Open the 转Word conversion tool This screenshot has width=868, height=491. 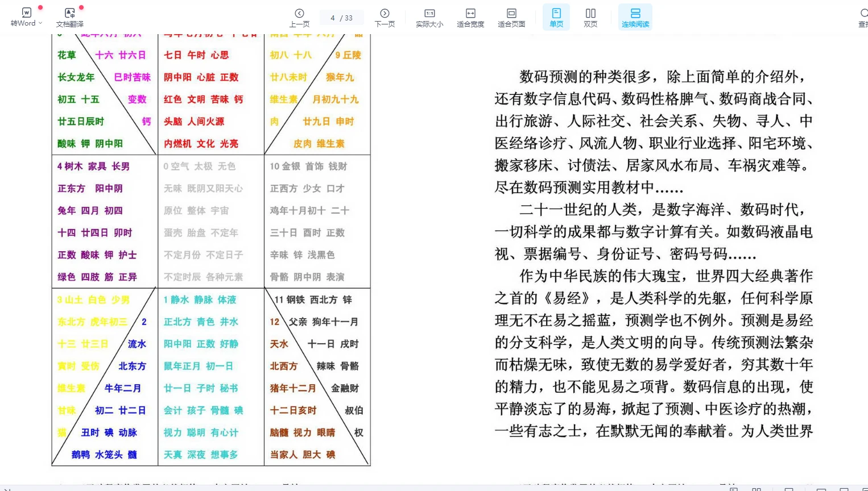point(23,17)
